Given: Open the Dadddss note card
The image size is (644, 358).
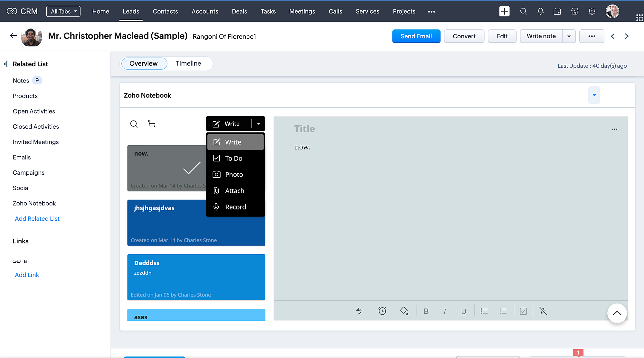Looking at the screenshot, I should point(196,277).
